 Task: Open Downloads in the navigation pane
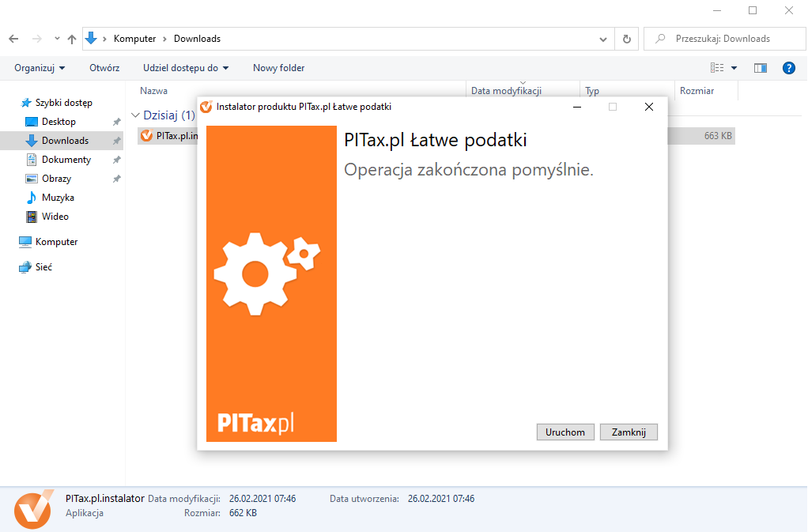pyautogui.click(x=65, y=141)
